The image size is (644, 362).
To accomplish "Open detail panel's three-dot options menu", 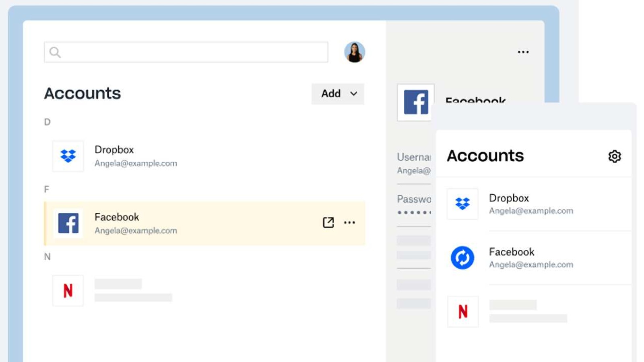I will point(523,52).
